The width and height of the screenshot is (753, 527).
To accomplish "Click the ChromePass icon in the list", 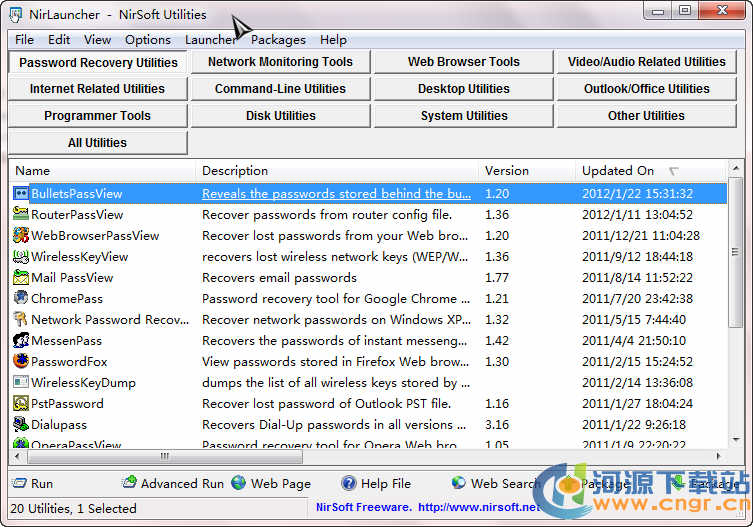I will pos(21,298).
